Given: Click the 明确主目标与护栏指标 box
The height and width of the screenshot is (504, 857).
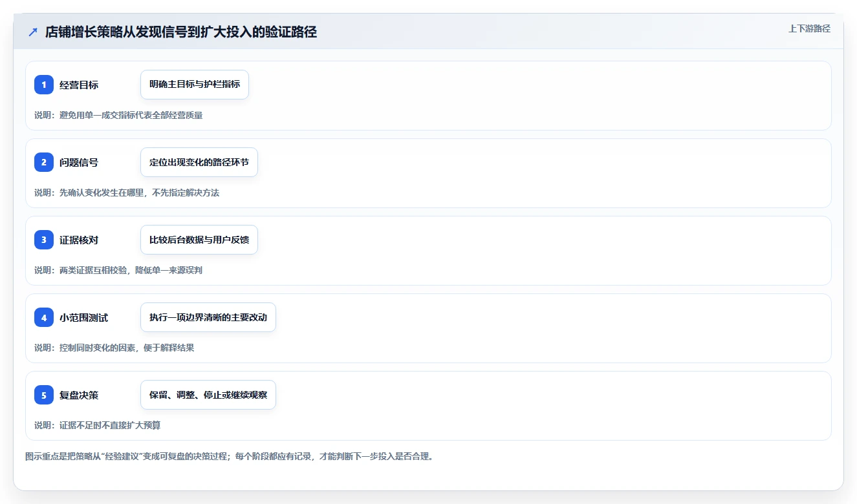Looking at the screenshot, I should [x=195, y=85].
